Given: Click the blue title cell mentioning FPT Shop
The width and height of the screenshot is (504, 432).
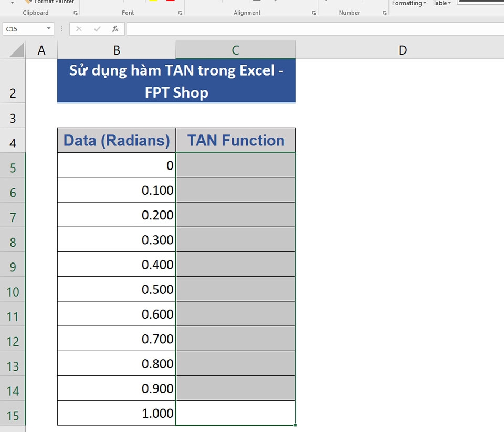Looking at the screenshot, I should [x=176, y=81].
